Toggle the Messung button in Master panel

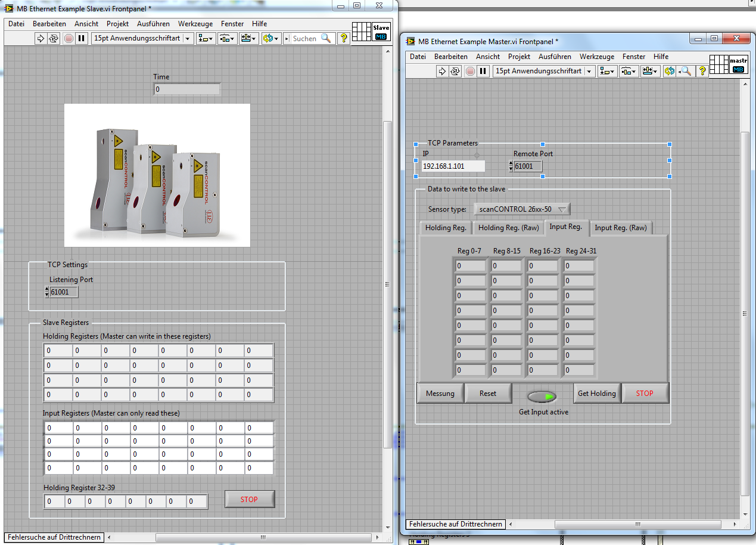[440, 394]
